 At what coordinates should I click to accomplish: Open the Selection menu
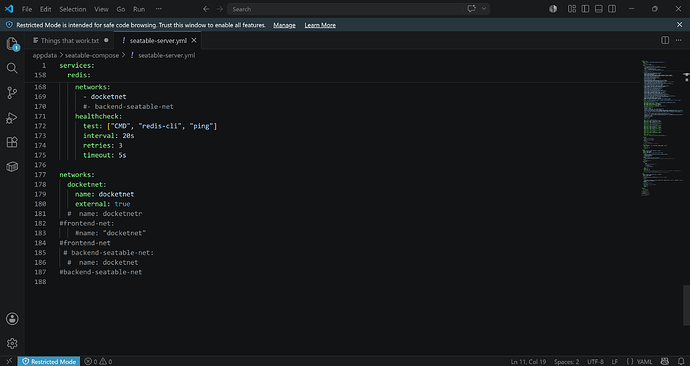point(73,9)
